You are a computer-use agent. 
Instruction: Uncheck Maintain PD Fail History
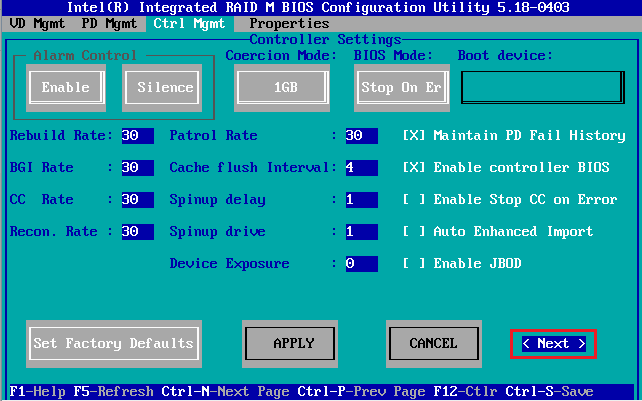point(414,136)
